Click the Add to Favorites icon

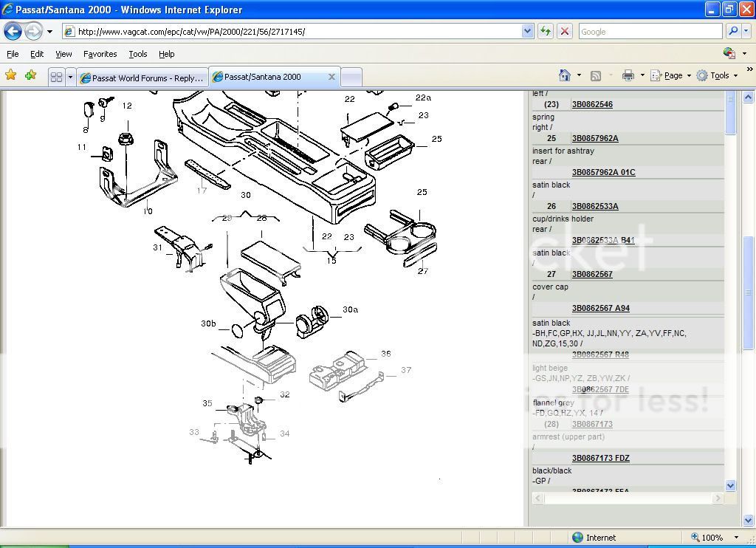pyautogui.click(x=30, y=75)
